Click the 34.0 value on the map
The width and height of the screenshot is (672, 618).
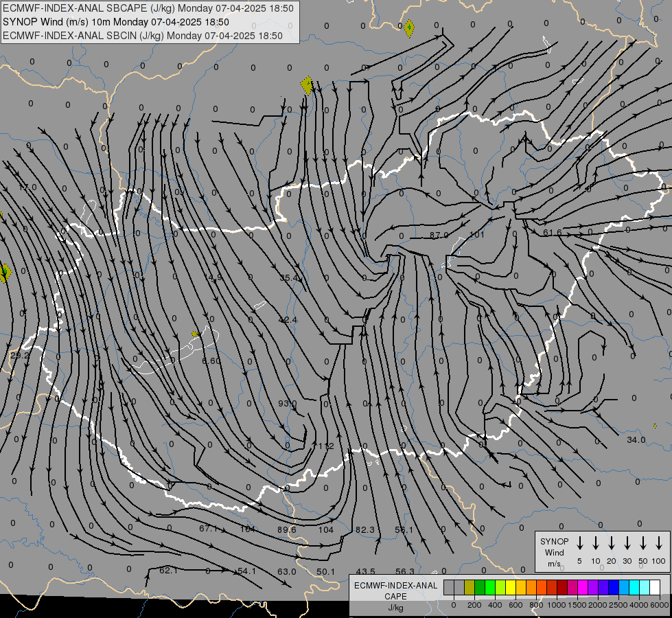tap(636, 440)
